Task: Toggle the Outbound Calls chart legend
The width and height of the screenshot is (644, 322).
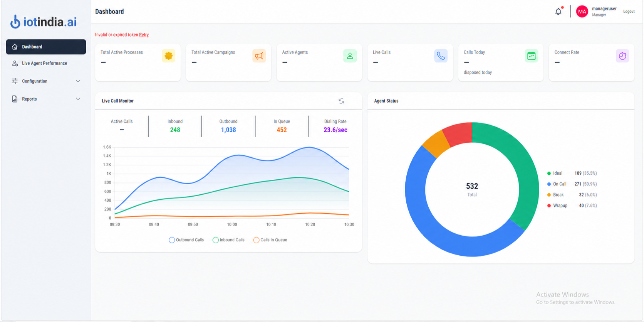Action: pyautogui.click(x=186, y=240)
